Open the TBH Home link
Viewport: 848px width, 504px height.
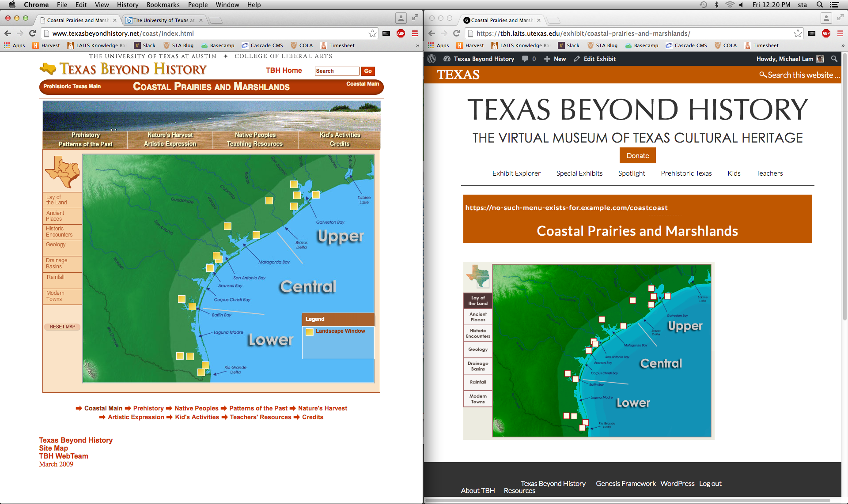point(284,71)
